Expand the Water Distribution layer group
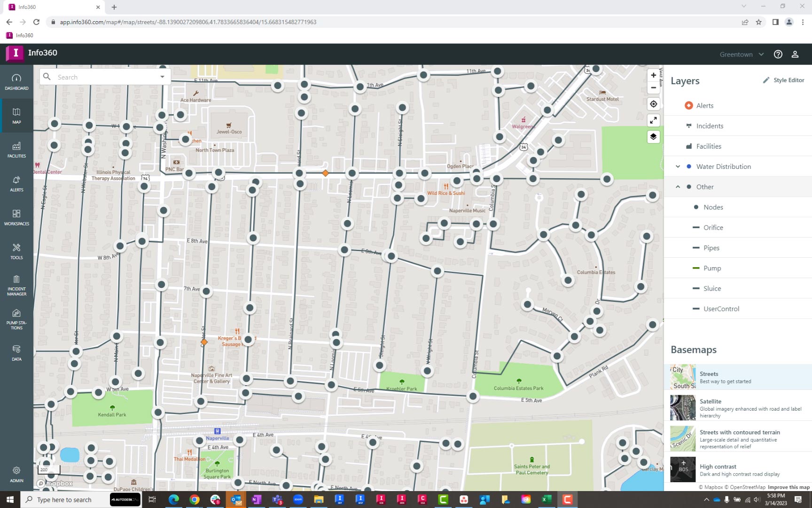 pyautogui.click(x=678, y=167)
